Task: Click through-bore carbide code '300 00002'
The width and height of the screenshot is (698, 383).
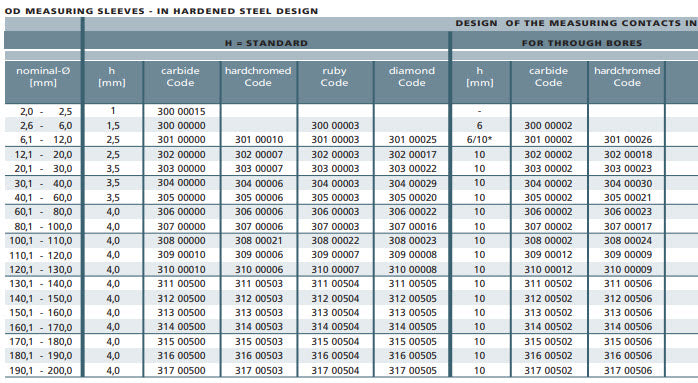Action: click(548, 126)
